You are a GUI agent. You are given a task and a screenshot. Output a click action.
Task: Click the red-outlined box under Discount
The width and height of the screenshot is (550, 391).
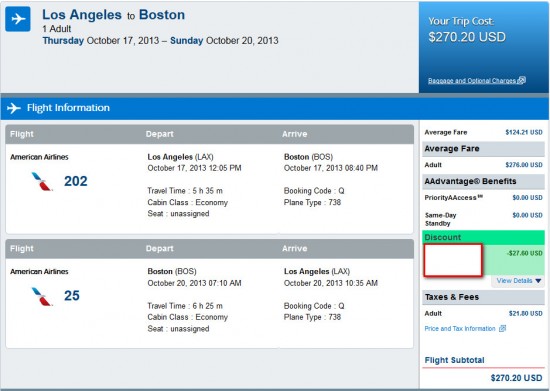[453, 260]
